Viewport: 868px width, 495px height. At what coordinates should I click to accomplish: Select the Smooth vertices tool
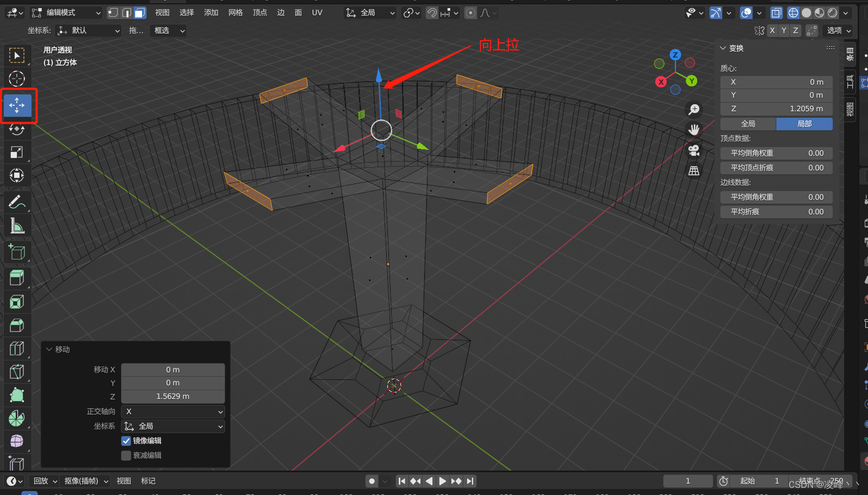(x=17, y=441)
